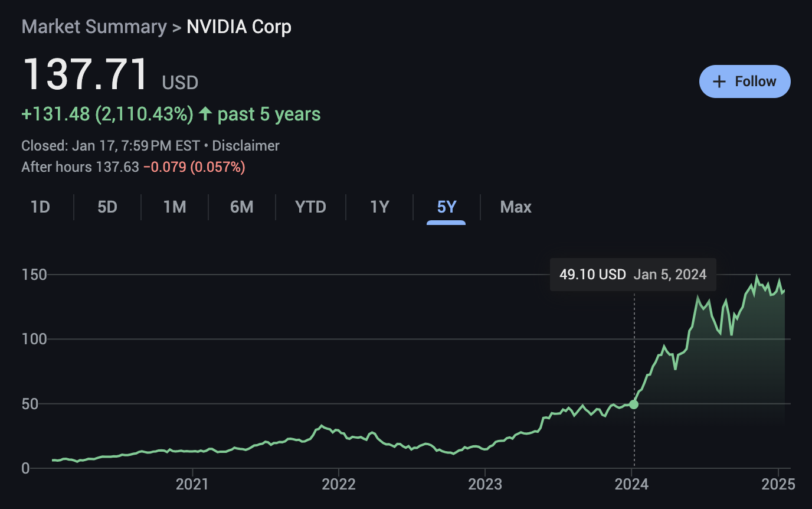Screen dimensions: 812x509
Task: Select the YTD time range
Action: coord(311,207)
